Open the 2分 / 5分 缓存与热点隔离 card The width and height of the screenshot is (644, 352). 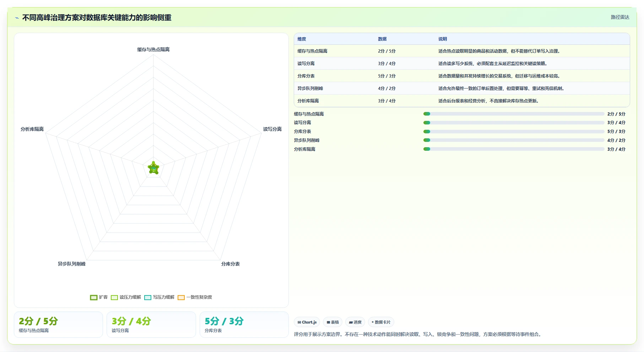(x=58, y=325)
